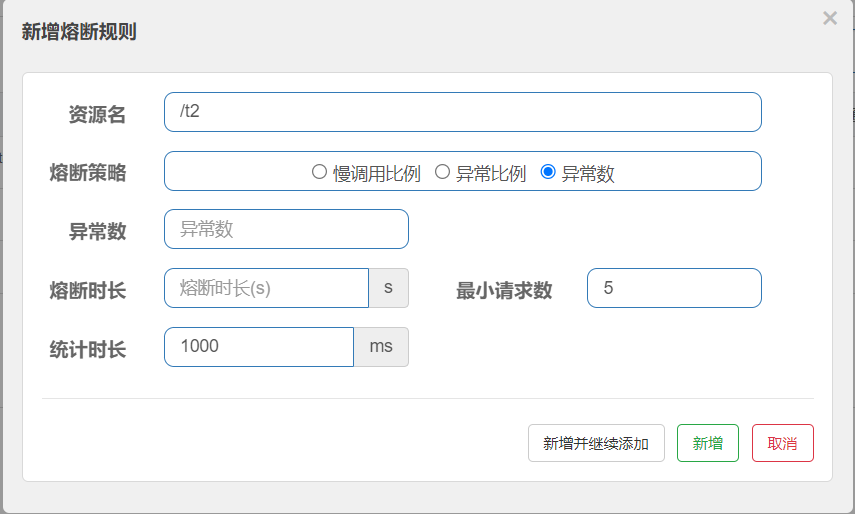Click the 熔断时长 field label
Image resolution: width=855 pixels, height=514 pixels.
[x=88, y=291]
